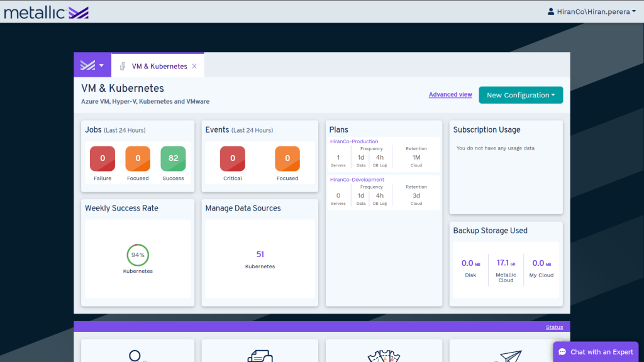
Task: Click the Backup Storage Used heading
Action: 491,231
